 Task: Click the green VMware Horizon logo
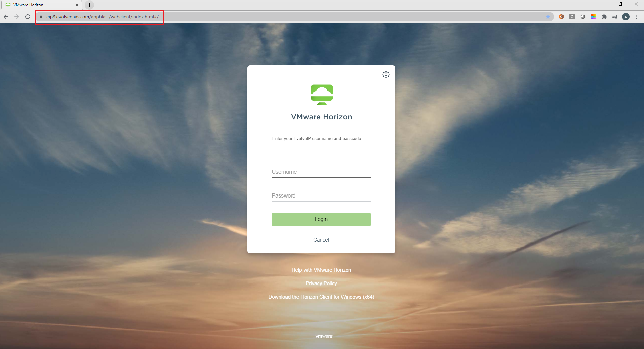click(x=322, y=95)
